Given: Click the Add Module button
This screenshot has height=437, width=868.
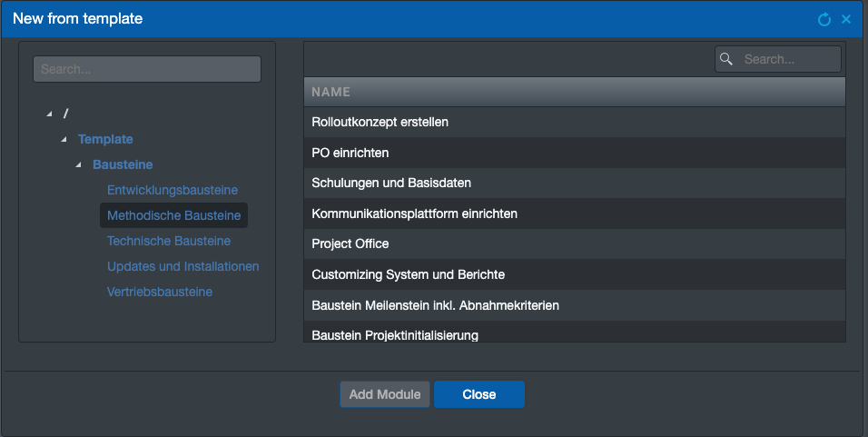Looking at the screenshot, I should point(385,394).
